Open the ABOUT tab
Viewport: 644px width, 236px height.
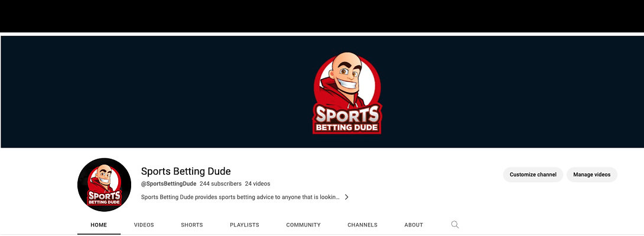coord(414,225)
